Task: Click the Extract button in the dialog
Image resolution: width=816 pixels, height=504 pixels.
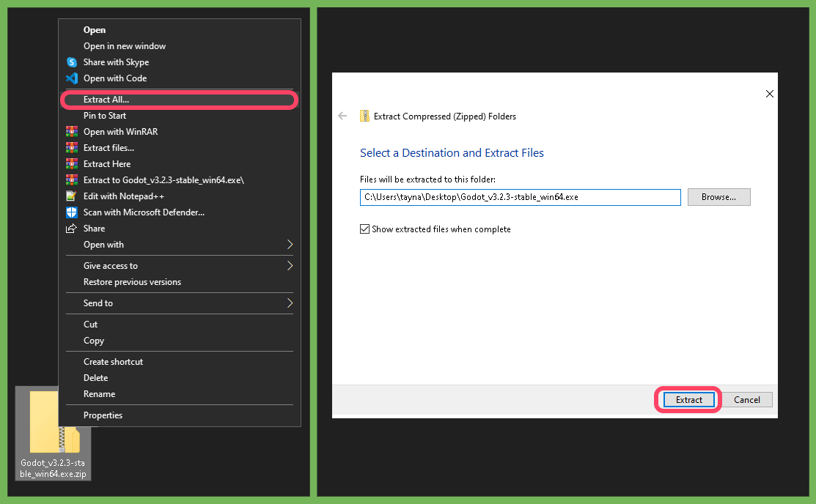Action: (689, 400)
